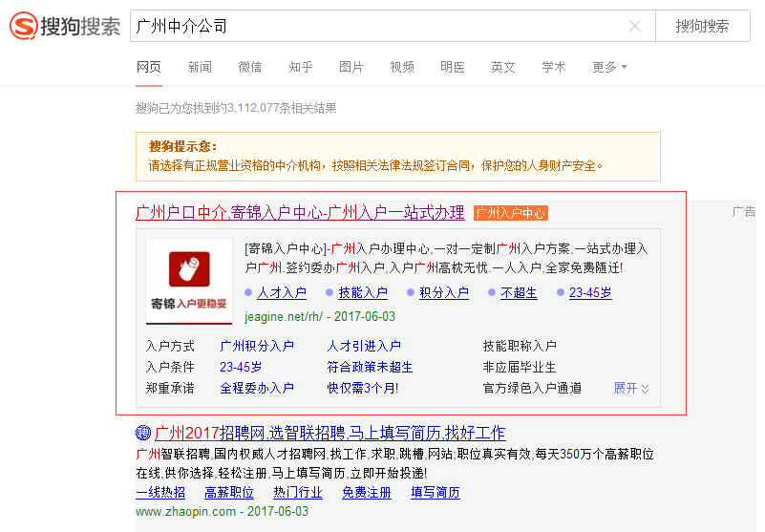Click 技能职称入户 in the table

[520, 346]
